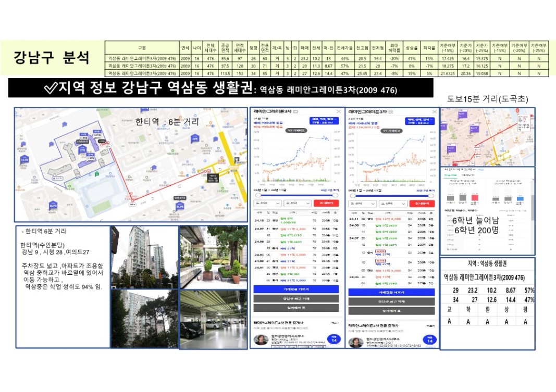Click left handle of right panel date slider

353,196
